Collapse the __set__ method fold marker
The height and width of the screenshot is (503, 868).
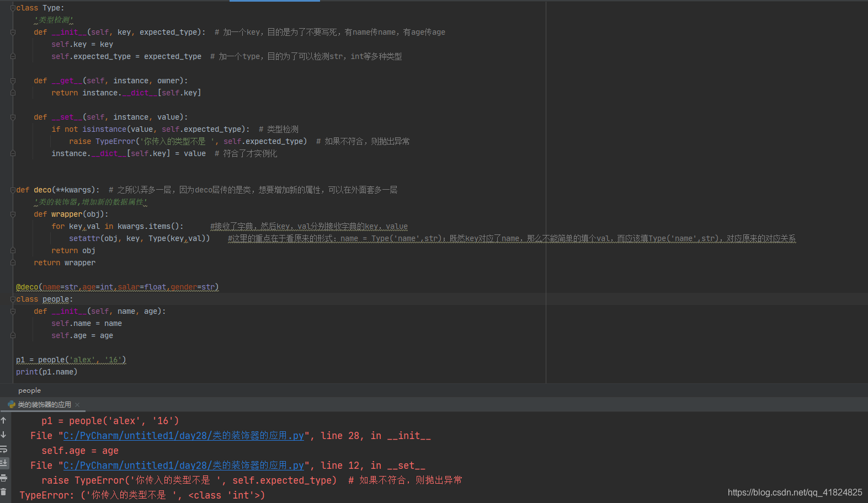(13, 117)
